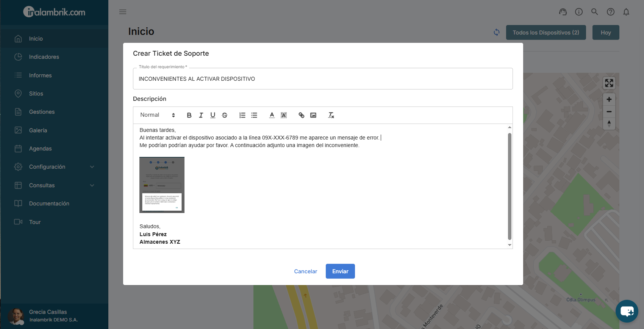Viewport: 644px width, 329px height.
Task: Expand the Configuración submenu chevron
Action: pos(92,167)
